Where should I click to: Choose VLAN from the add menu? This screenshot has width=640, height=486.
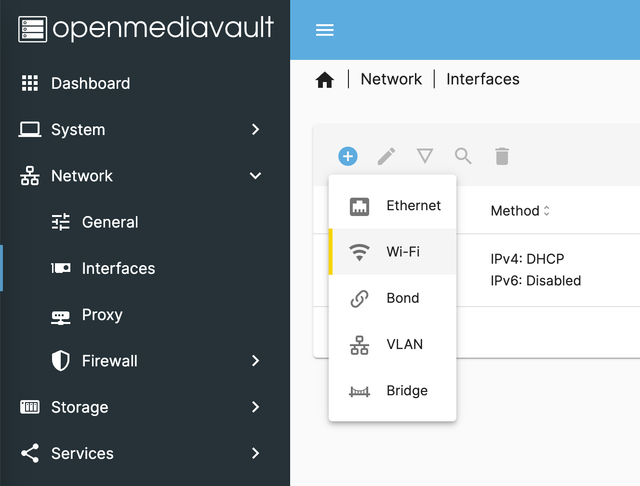pyautogui.click(x=392, y=344)
